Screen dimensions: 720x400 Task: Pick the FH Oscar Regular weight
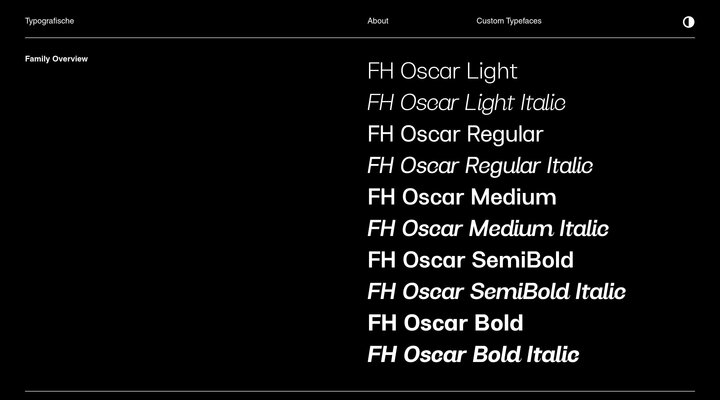tap(455, 134)
